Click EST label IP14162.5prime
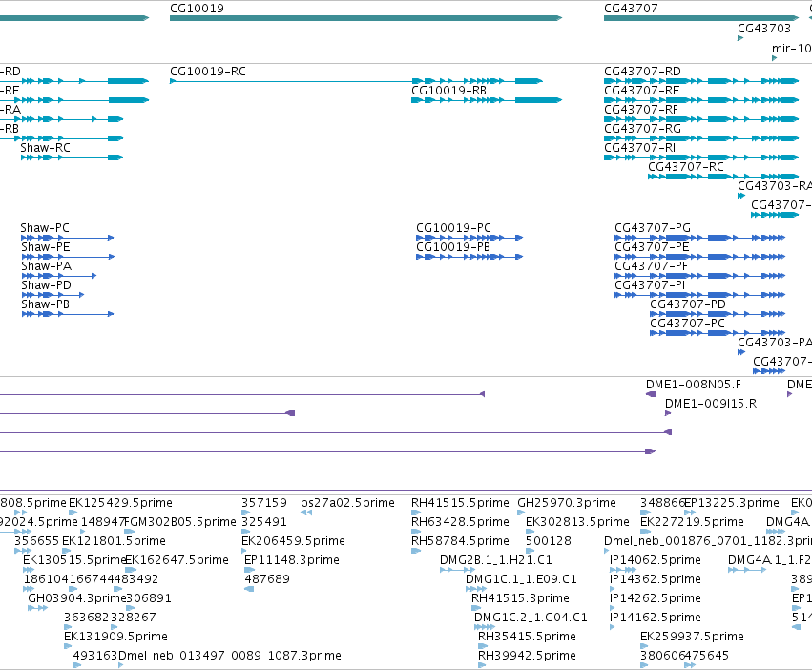 [656, 618]
